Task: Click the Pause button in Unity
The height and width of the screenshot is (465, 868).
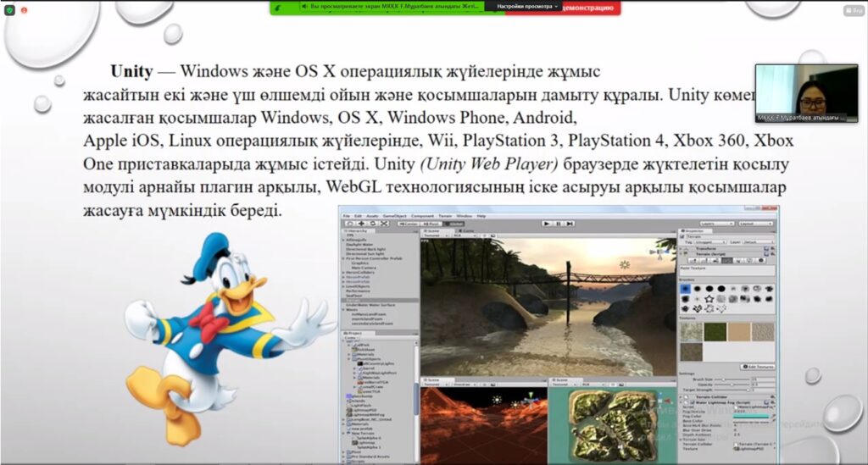Action: (x=558, y=224)
